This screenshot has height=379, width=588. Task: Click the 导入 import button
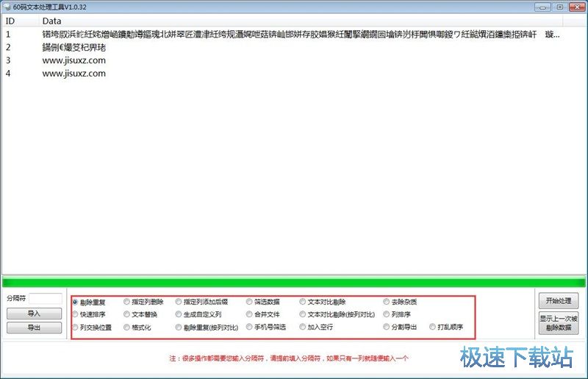tap(34, 314)
